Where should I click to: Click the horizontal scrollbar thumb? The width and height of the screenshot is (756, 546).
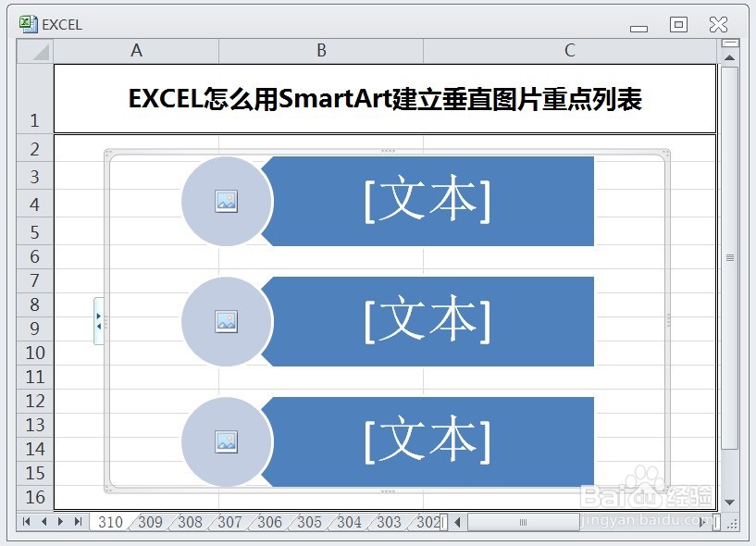coord(523,522)
